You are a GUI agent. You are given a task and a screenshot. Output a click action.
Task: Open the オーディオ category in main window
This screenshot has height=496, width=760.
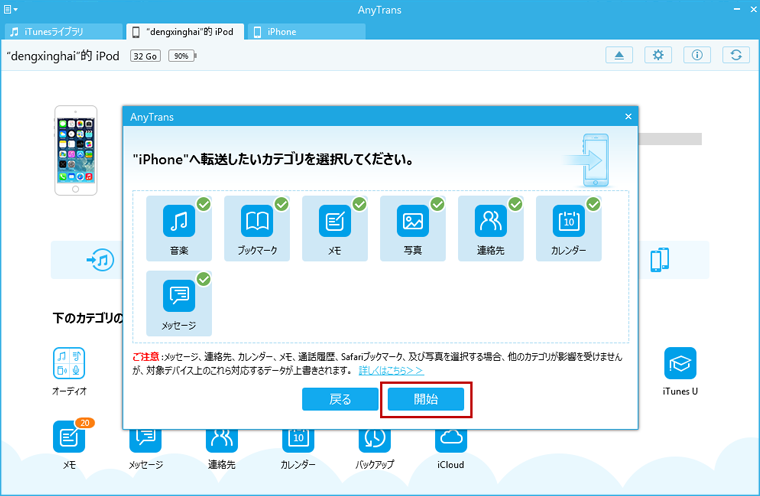[x=69, y=371]
